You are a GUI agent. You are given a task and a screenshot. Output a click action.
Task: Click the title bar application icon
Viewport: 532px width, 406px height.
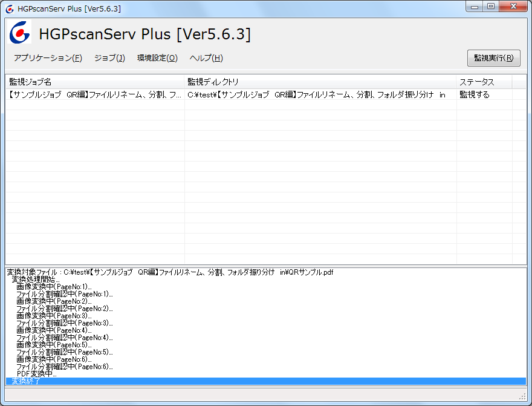pyautogui.click(x=10, y=9)
